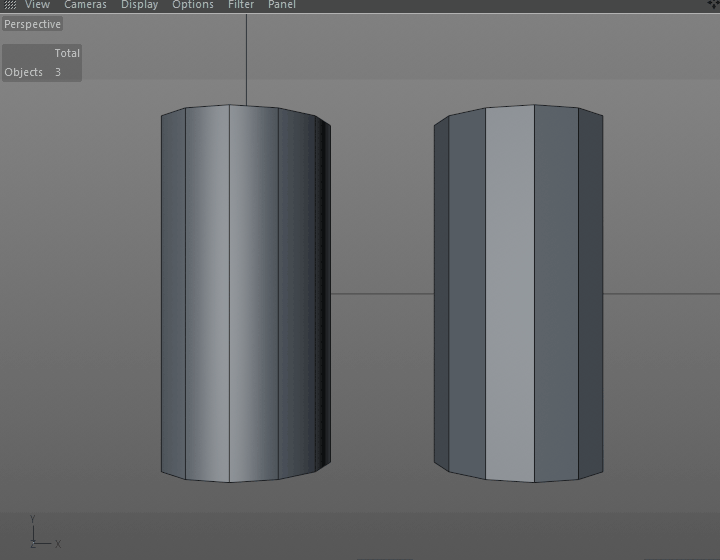The width and height of the screenshot is (720, 560).
Task: Open the Filter menu
Action: pos(241,5)
